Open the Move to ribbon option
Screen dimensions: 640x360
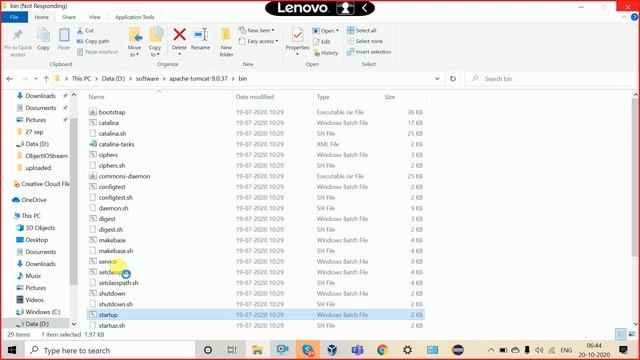point(135,42)
